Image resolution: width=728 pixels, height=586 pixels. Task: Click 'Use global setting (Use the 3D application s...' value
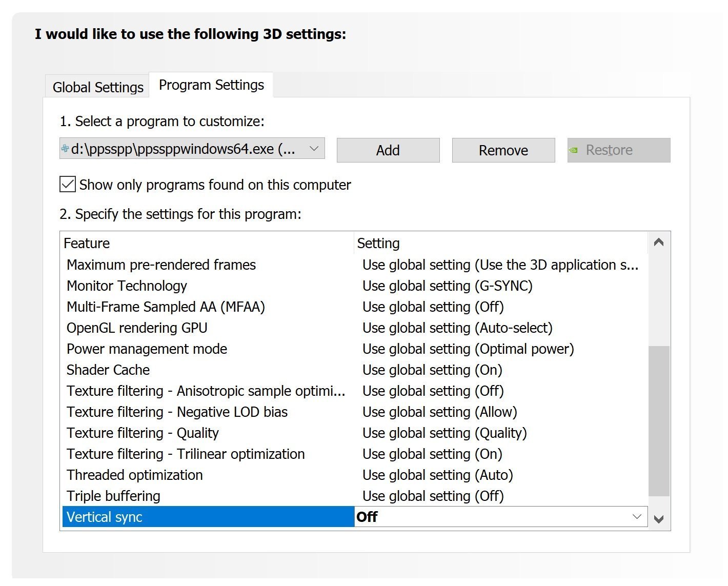500,265
